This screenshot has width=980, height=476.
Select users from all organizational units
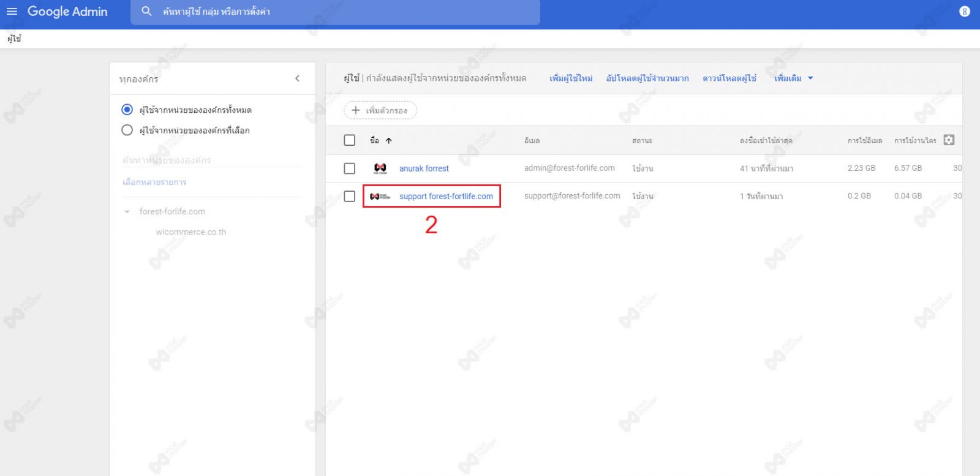(x=127, y=110)
